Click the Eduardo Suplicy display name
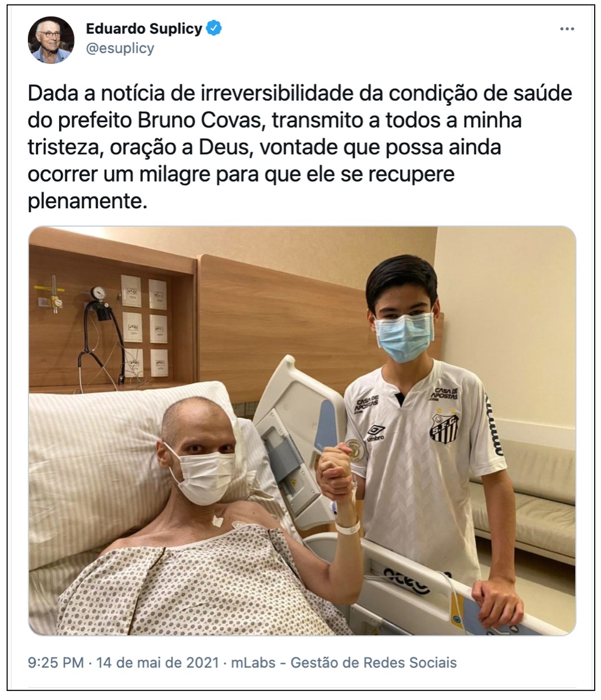601x700 pixels. [x=144, y=29]
